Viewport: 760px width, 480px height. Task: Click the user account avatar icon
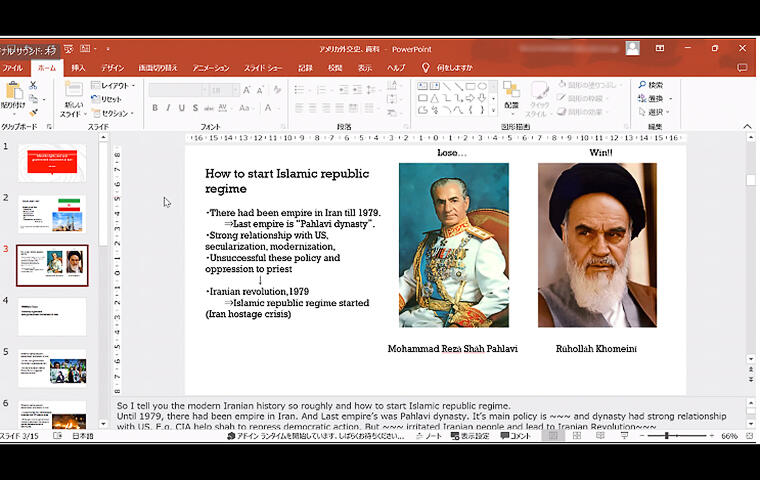tap(633, 48)
